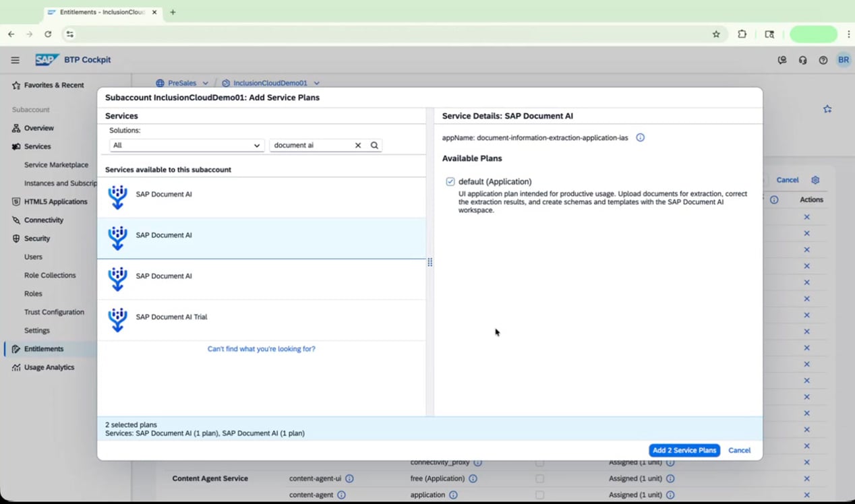Open Usage Analytics in sidebar
Image resolution: width=855 pixels, height=504 pixels.
[x=49, y=368]
